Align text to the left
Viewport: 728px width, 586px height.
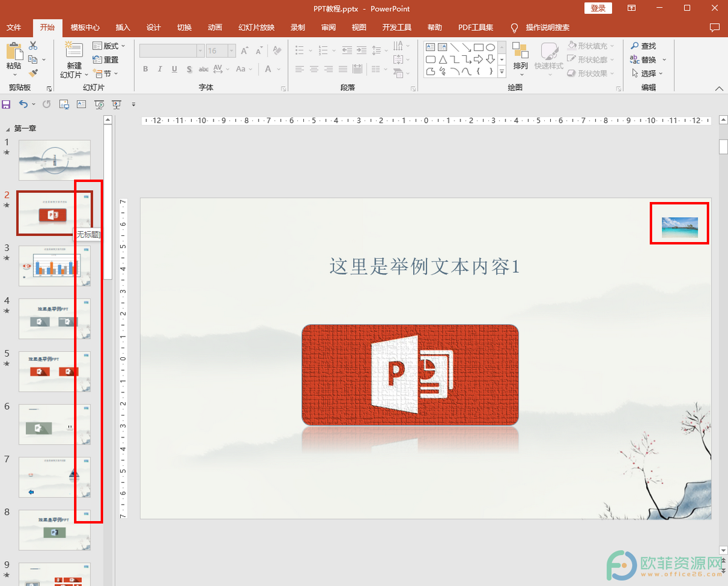(x=300, y=69)
